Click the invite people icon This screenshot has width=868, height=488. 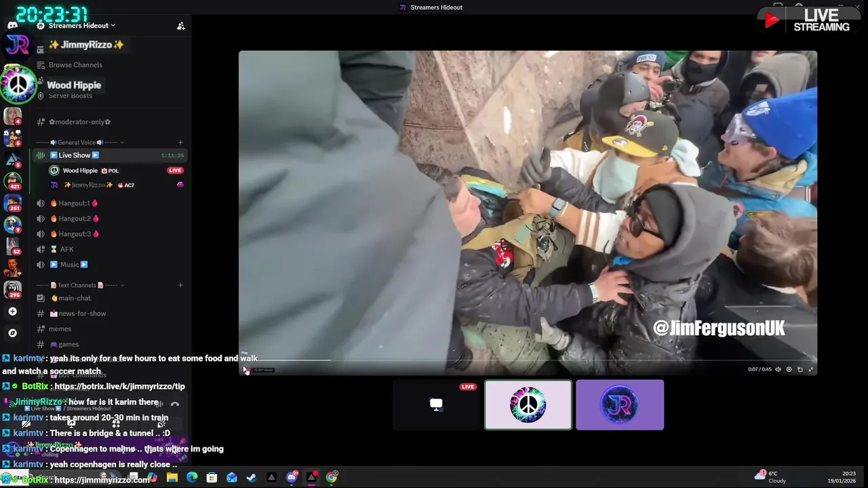pos(181,26)
